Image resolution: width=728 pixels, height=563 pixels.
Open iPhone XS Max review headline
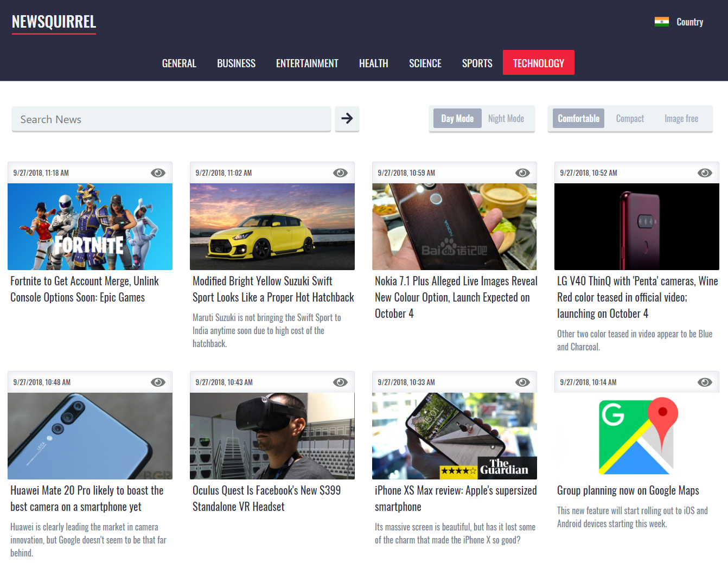(x=456, y=498)
